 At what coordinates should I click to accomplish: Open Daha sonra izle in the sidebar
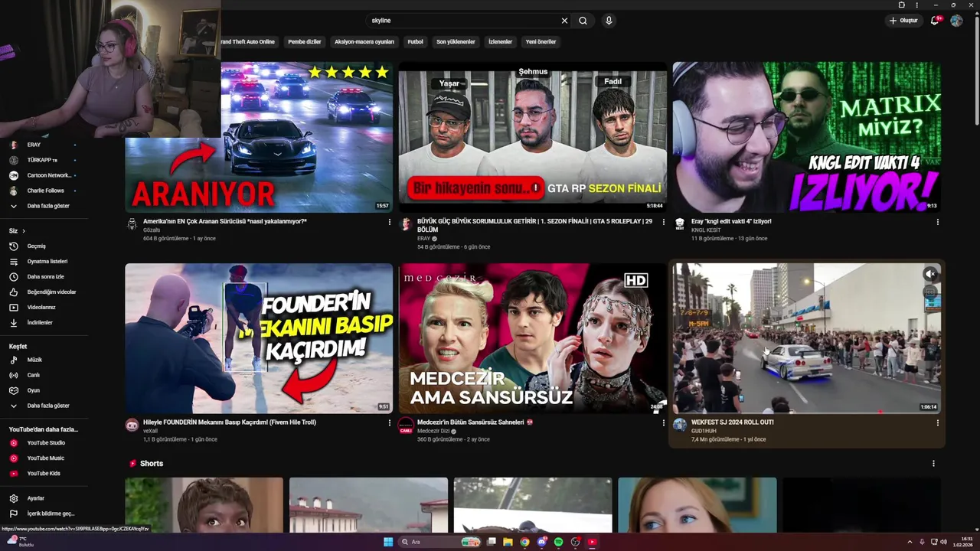click(x=44, y=277)
